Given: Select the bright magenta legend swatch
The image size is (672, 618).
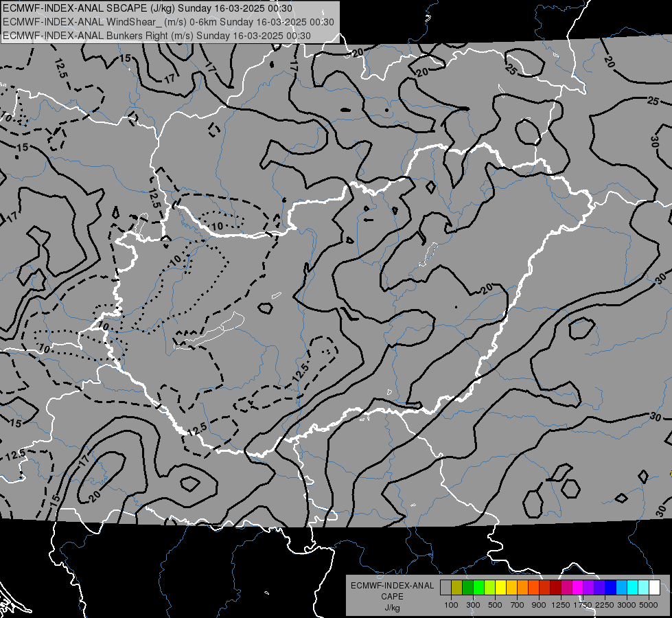Looking at the screenshot, I should (x=577, y=588).
